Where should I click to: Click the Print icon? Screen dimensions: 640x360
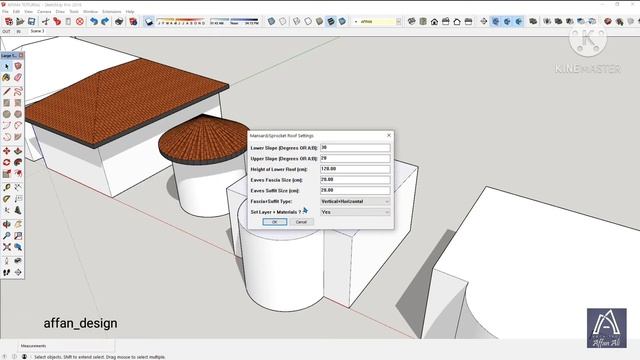coord(119,21)
